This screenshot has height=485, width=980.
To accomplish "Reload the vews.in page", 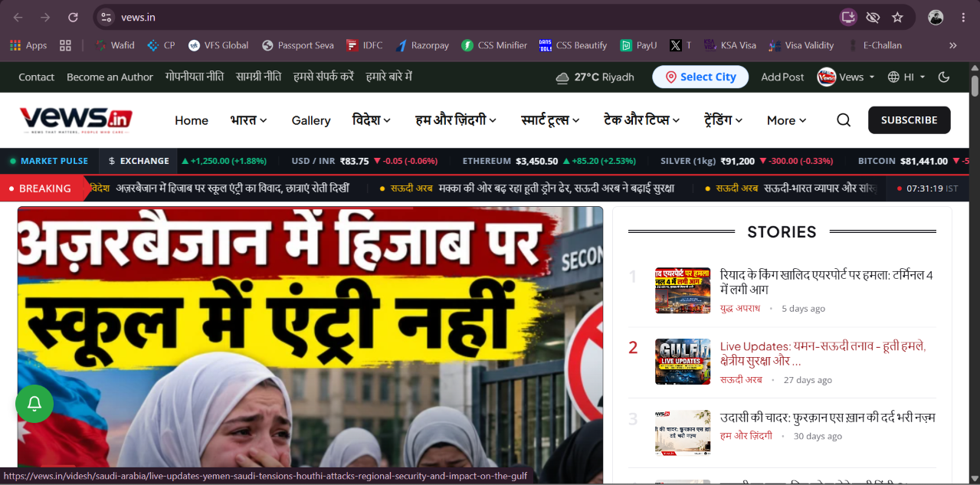I will [x=73, y=17].
